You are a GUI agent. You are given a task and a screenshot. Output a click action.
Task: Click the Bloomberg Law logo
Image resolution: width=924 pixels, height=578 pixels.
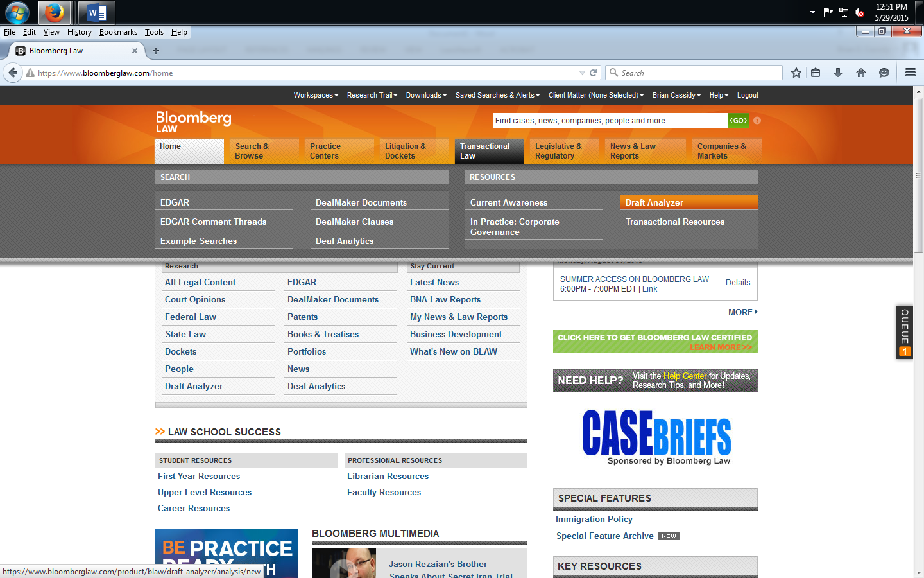coord(193,121)
